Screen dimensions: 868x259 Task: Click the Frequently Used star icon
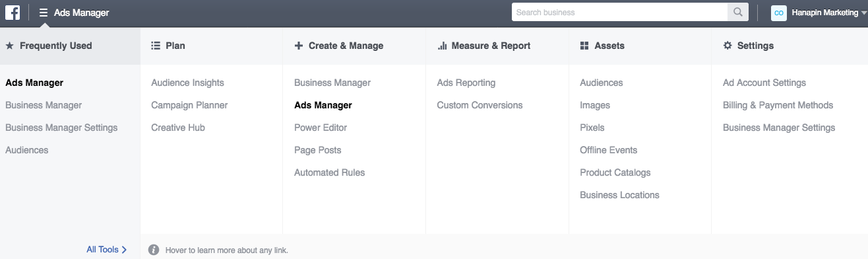pos(10,46)
